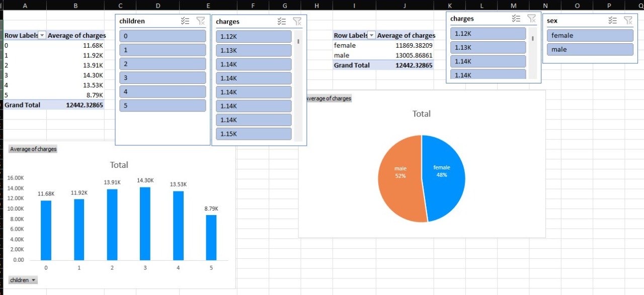Viewport: 644px width, 295px height.
Task: Clear filter on right charges slicer
Action: click(532, 19)
